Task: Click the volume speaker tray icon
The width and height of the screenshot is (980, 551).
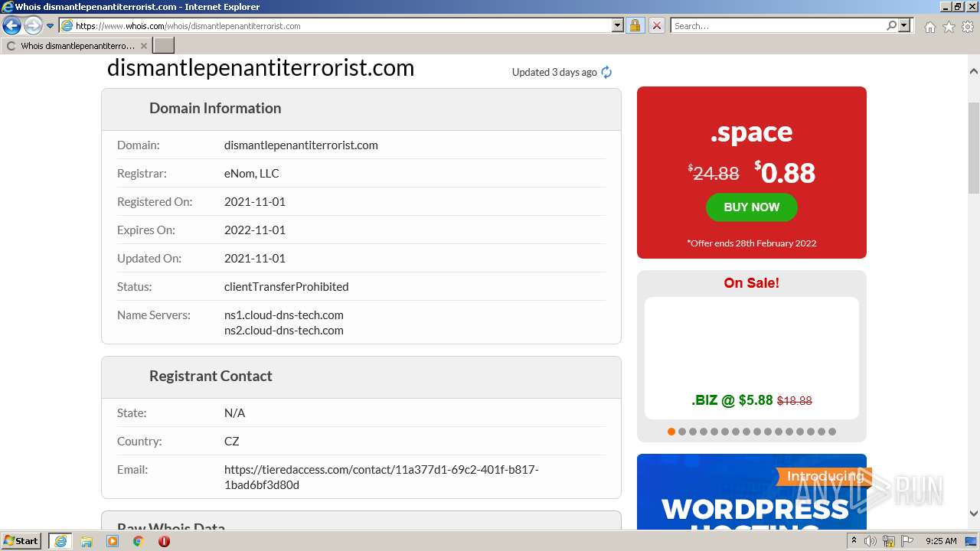Action: (x=871, y=541)
